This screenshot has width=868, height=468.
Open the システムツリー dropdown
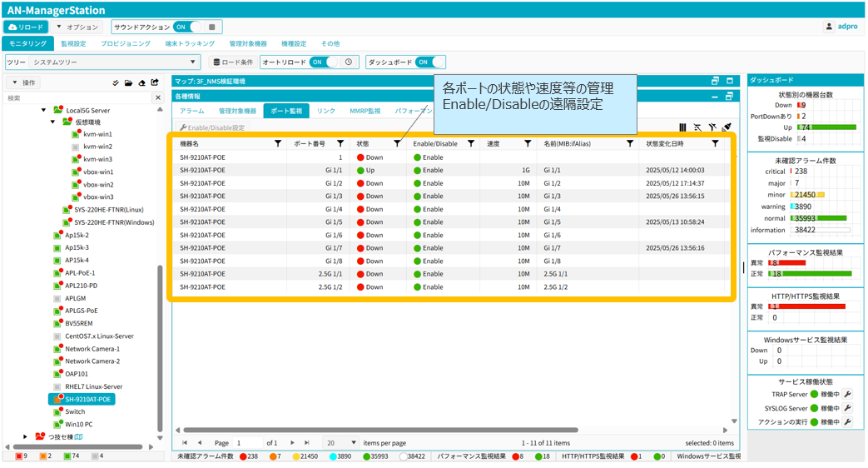pos(193,62)
